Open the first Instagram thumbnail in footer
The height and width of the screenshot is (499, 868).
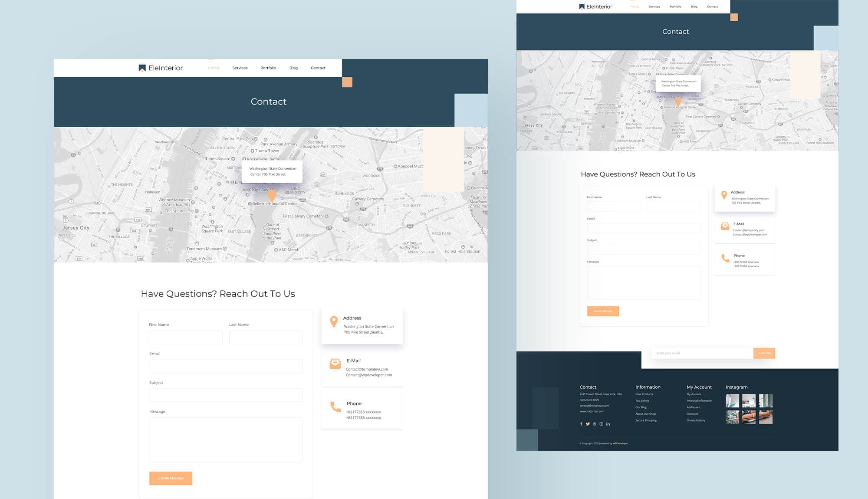click(x=732, y=401)
